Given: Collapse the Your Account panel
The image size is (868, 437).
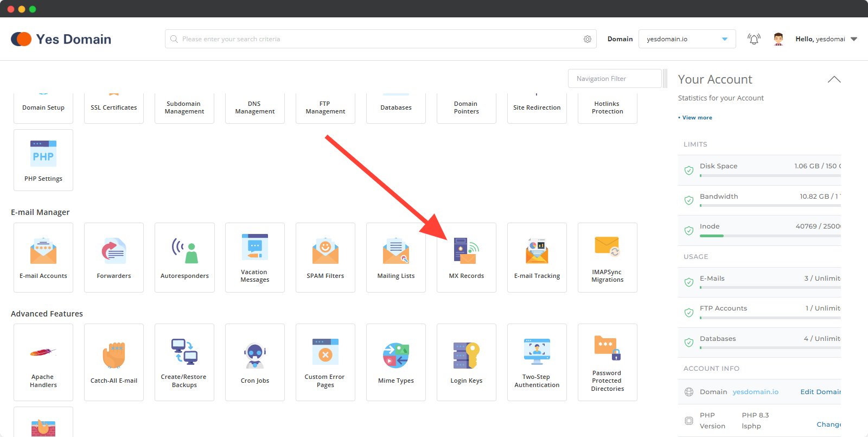Looking at the screenshot, I should [x=834, y=79].
